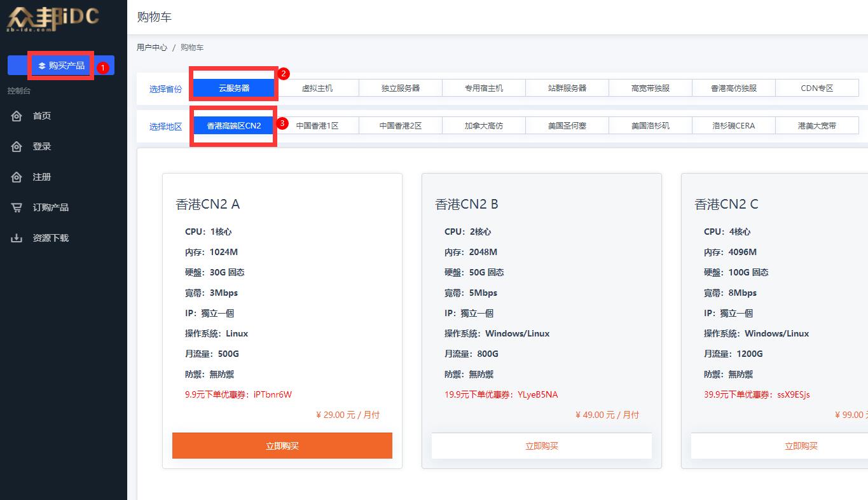Click the house icon beside 注册
This screenshot has width=868, height=500.
tap(17, 177)
